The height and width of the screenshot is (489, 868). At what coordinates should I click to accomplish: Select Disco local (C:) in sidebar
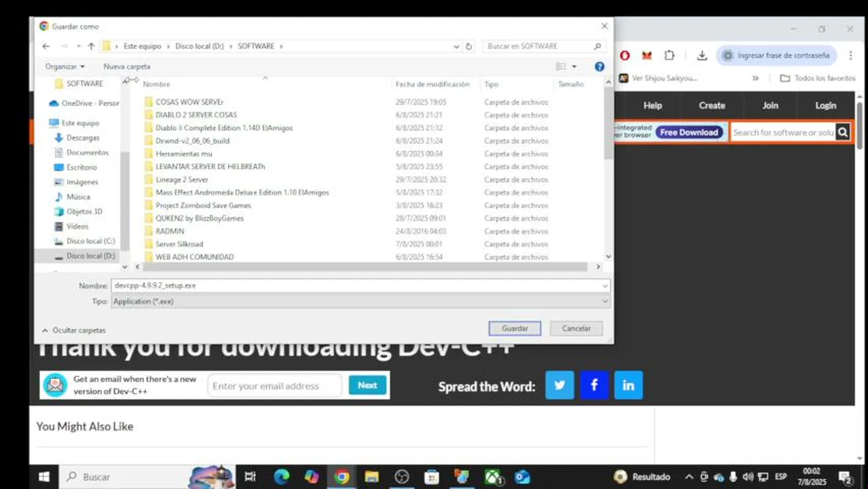(x=84, y=241)
